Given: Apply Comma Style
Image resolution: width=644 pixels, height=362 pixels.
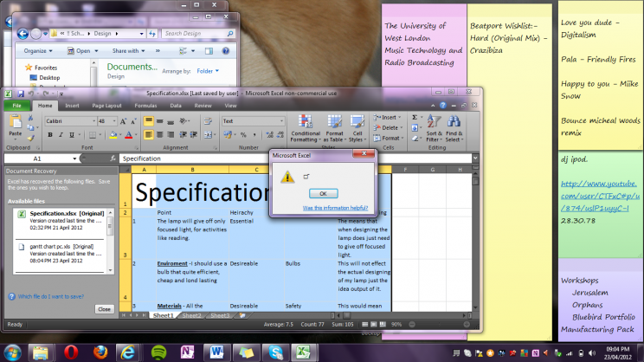Looking at the screenshot, I should pyautogui.click(x=254, y=135).
